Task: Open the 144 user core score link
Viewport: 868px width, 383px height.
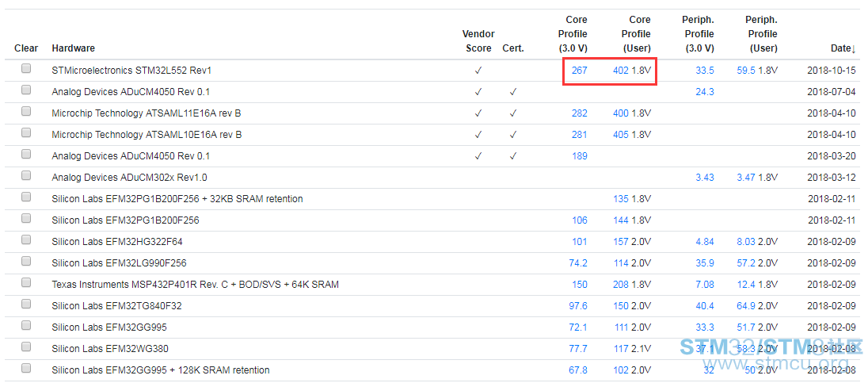Action: coord(621,220)
